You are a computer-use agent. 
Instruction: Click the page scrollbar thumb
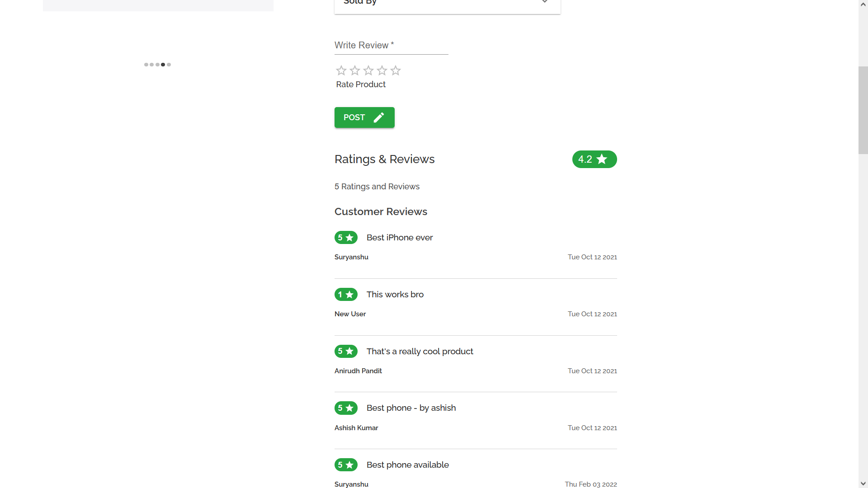click(x=863, y=111)
